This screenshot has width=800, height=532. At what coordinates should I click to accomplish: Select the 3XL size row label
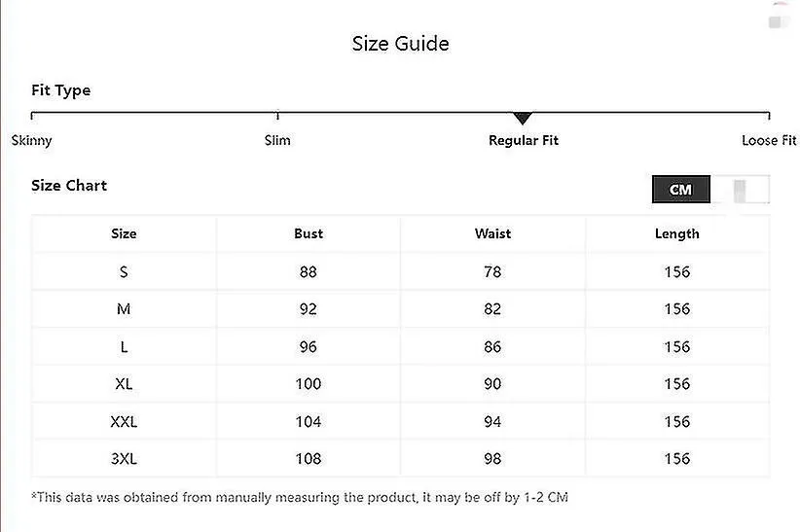[124, 458]
